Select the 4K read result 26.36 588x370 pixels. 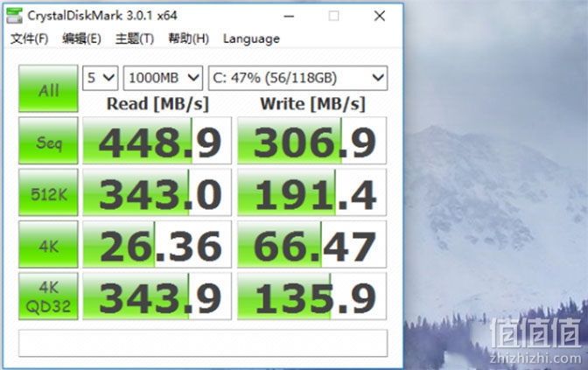[157, 244]
